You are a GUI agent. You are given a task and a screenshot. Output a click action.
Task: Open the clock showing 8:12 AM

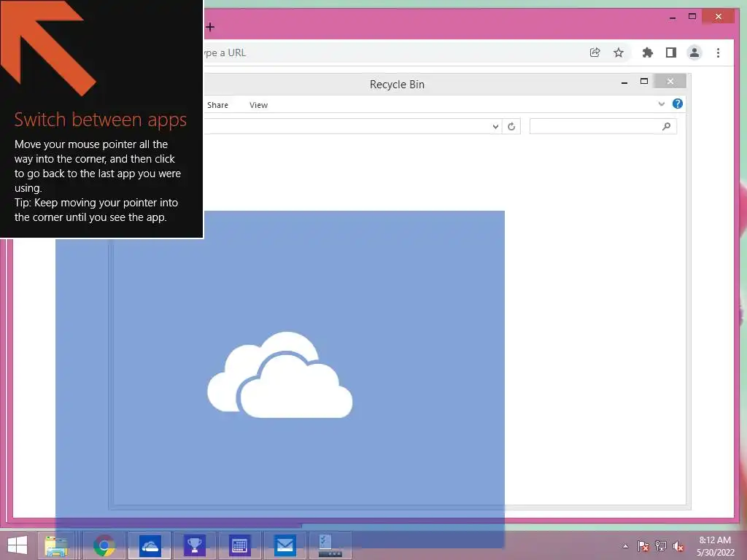(715, 546)
